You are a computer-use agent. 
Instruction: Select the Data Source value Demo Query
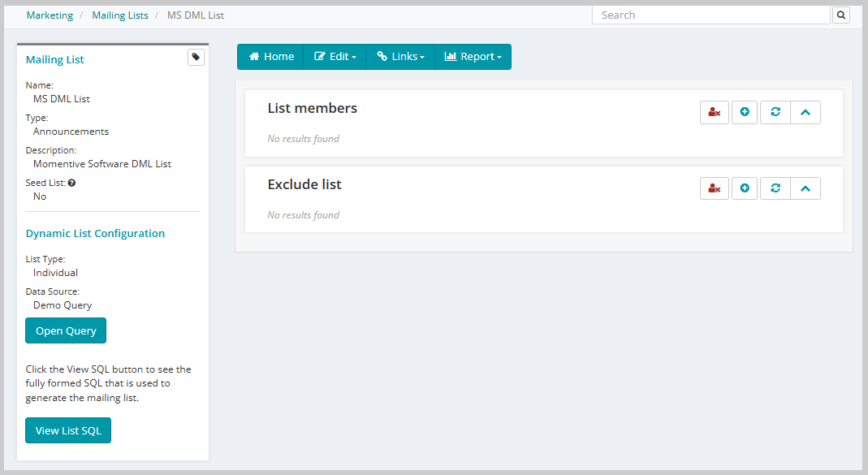click(63, 305)
